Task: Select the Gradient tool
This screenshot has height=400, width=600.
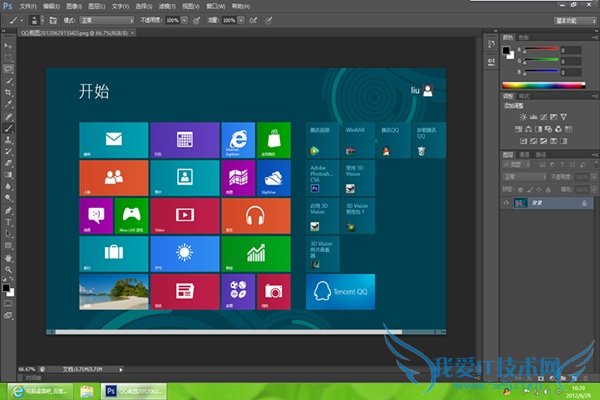Action: tap(8, 175)
